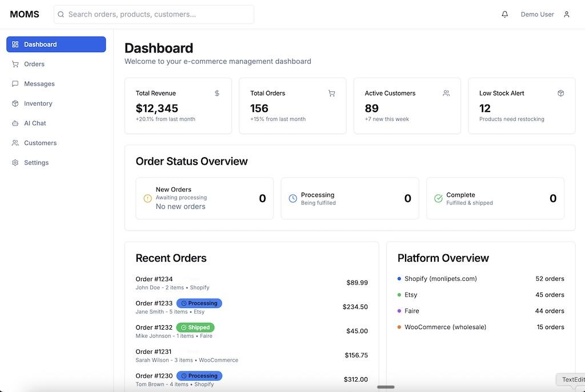The width and height of the screenshot is (585, 392).
Task: Open Order #1230 row title
Action: coord(154,375)
